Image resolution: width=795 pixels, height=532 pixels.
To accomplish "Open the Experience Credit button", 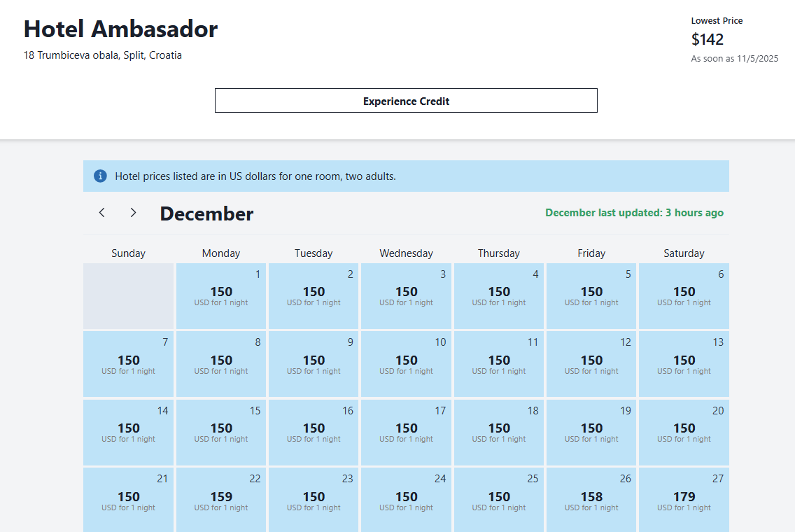I will [406, 101].
